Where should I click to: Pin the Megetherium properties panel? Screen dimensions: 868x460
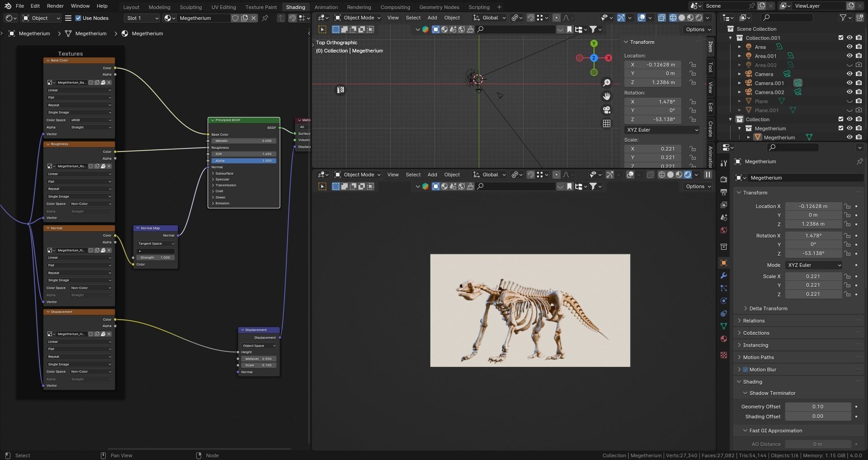(859, 161)
